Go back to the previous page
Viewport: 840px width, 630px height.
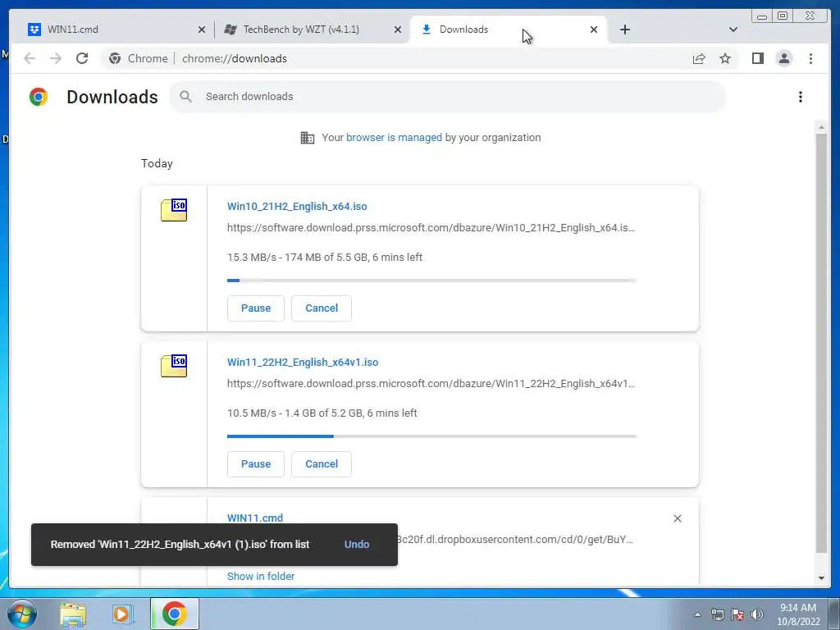click(30, 58)
